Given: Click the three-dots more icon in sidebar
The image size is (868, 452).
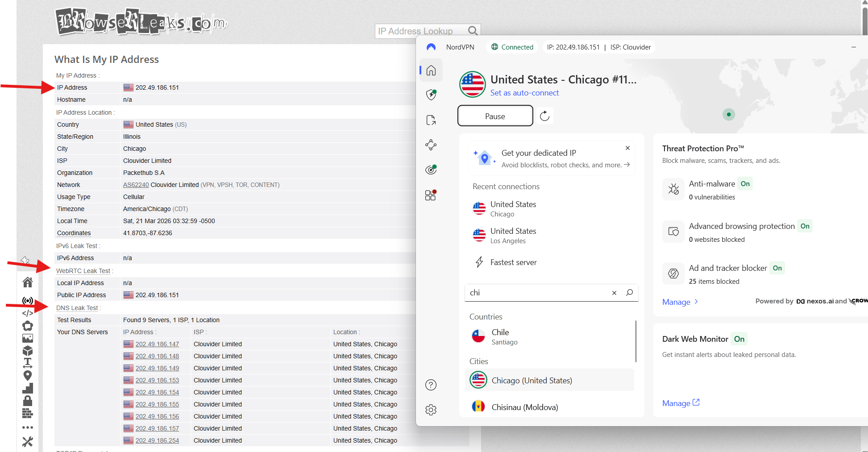Looking at the screenshot, I should pos(28,427).
